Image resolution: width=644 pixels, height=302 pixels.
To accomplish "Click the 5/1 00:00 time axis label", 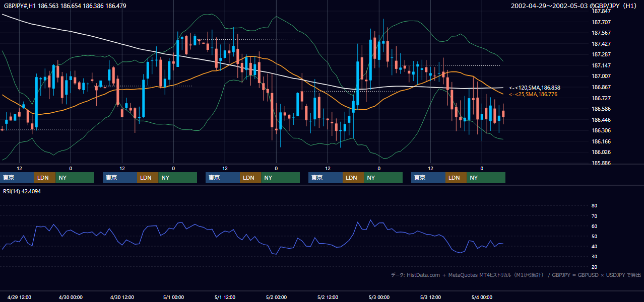I will point(174,297).
